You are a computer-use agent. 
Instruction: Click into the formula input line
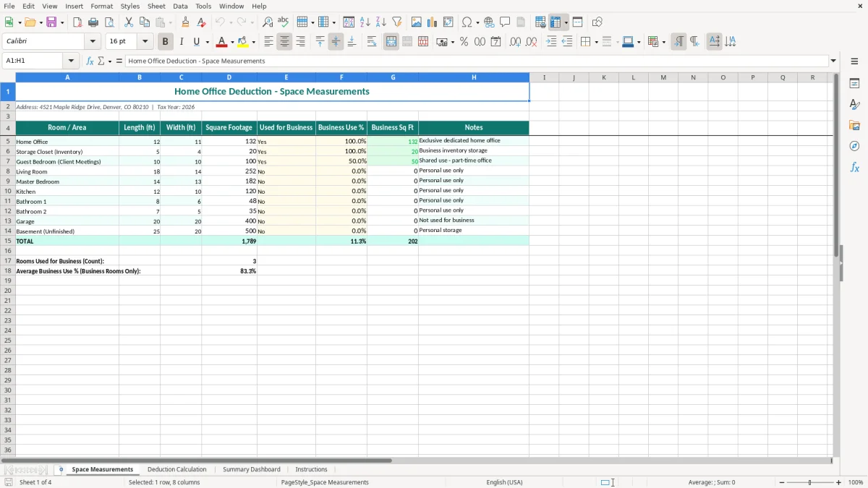477,61
